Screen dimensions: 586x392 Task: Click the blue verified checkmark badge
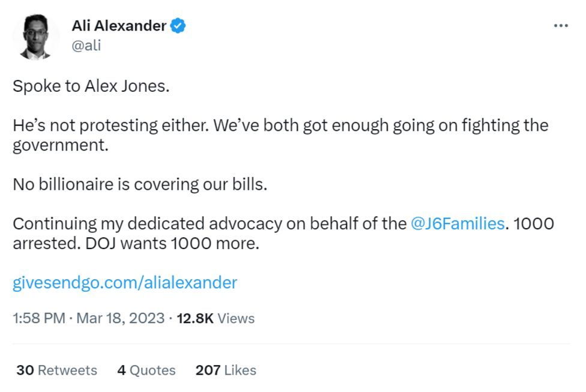click(x=178, y=26)
